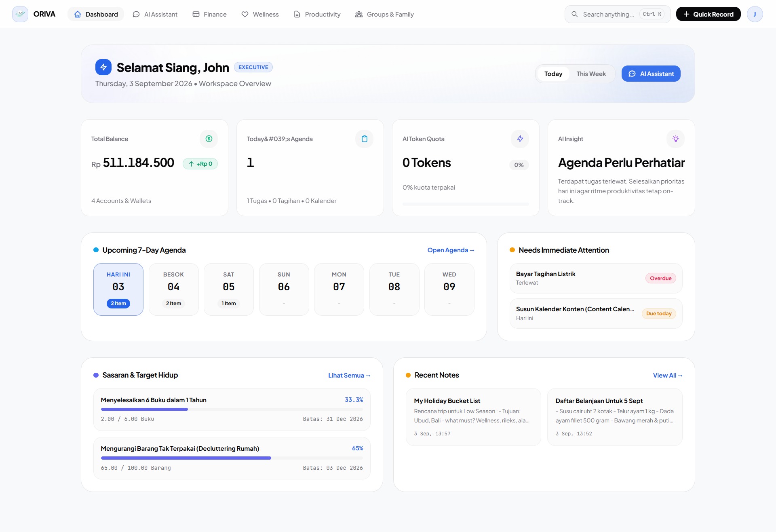Click the AI Token Quota usage bar

pyautogui.click(x=466, y=204)
